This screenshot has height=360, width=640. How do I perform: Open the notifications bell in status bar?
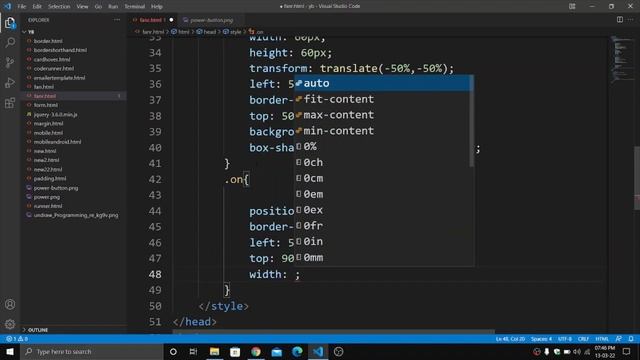(x=631, y=339)
